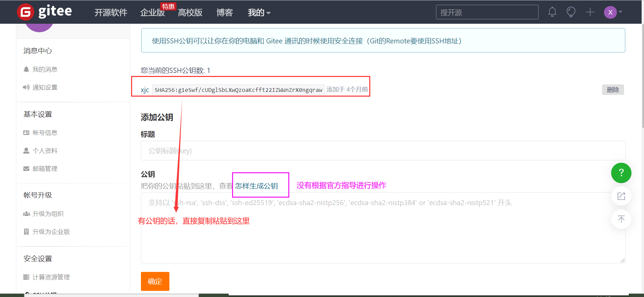This screenshot has width=644, height=297.
Task: Open 帐号信息 in sidebar
Action: click(x=45, y=133)
